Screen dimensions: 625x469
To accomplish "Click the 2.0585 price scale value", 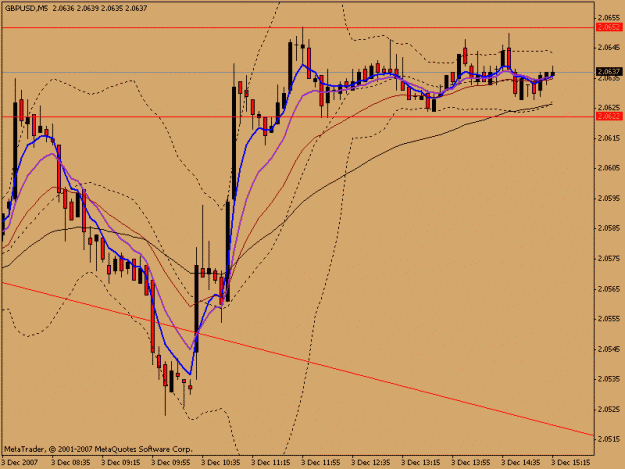I will pos(609,228).
